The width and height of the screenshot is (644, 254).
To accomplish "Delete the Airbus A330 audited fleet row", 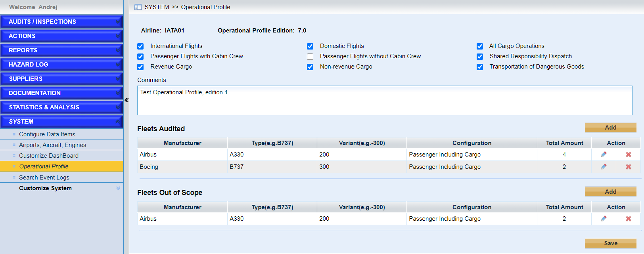I will [628, 155].
